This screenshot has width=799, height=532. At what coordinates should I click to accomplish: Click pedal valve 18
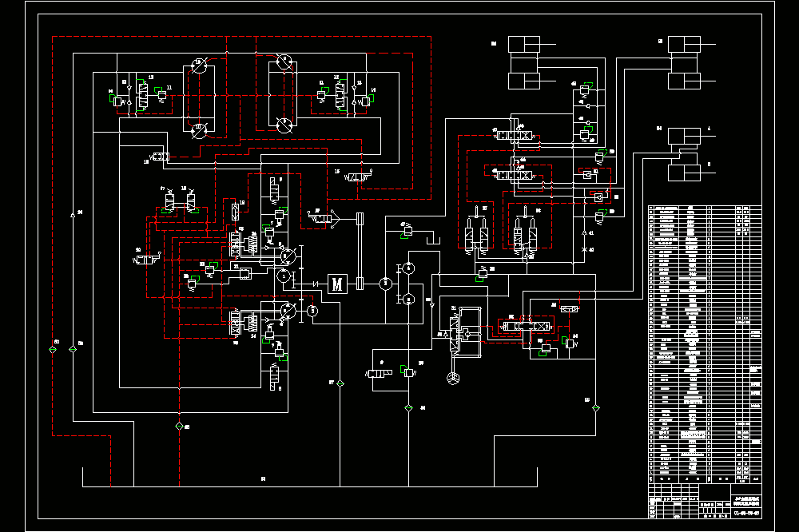pyautogui.click(x=191, y=202)
